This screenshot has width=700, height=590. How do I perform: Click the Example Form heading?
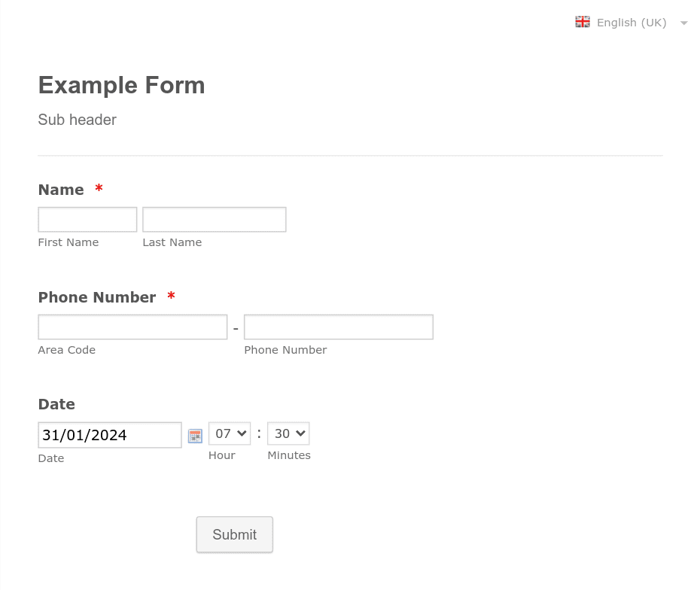coord(121,85)
